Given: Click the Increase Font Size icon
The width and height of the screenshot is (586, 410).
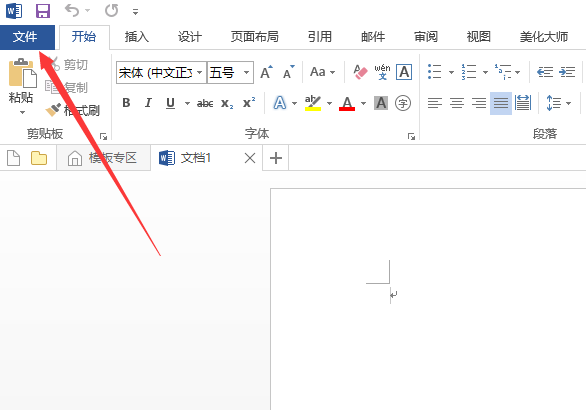Looking at the screenshot, I should point(266,72).
